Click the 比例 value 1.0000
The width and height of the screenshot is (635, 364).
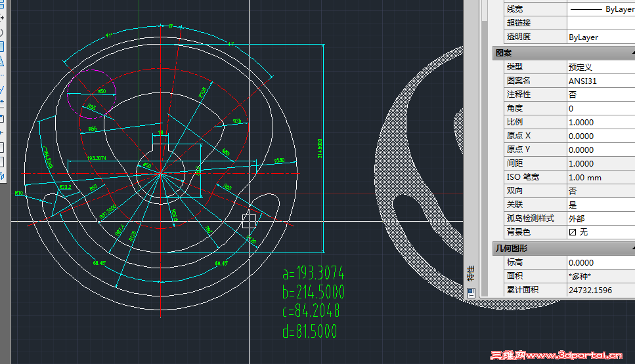[x=601, y=122]
